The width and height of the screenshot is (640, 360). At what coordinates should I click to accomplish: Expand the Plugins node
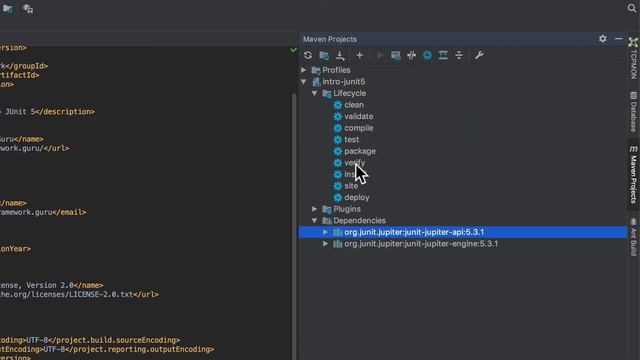(x=315, y=209)
